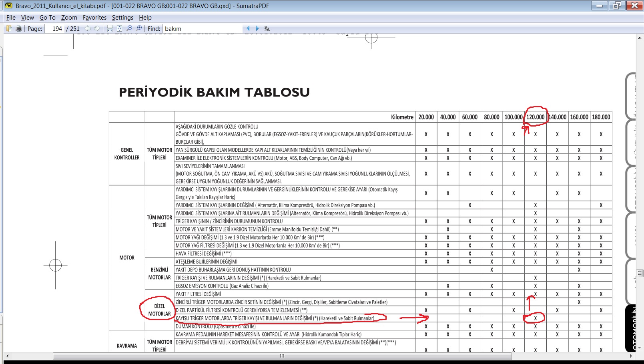This screenshot has width=644, height=364.
Task: Click the Find text box containing 'bakım'
Action: tap(202, 29)
